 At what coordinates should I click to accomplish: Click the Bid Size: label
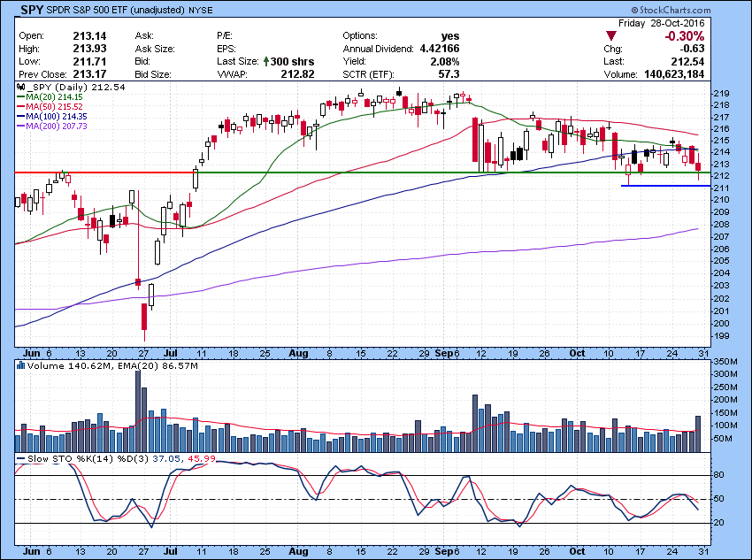click(153, 74)
